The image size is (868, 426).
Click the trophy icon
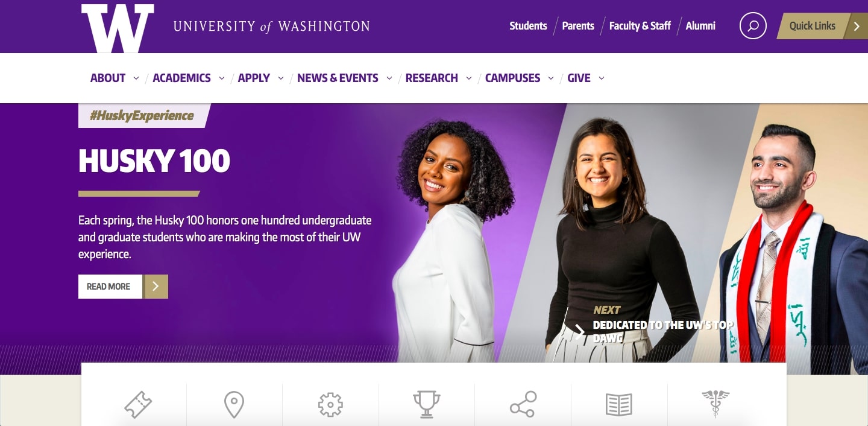point(426,404)
